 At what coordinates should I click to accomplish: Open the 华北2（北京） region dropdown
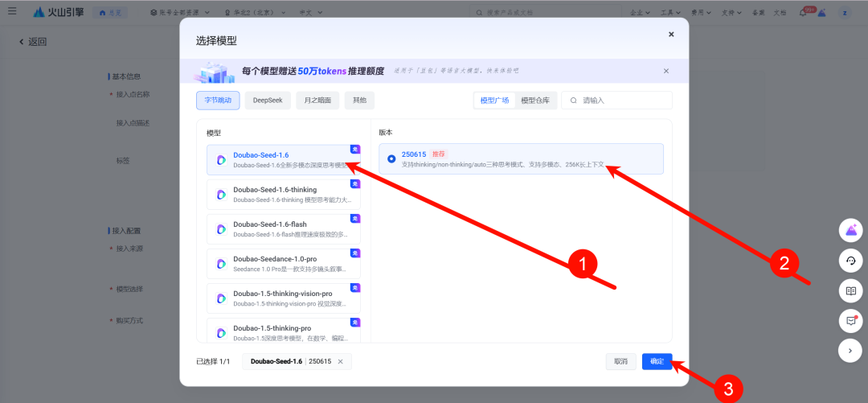click(256, 12)
